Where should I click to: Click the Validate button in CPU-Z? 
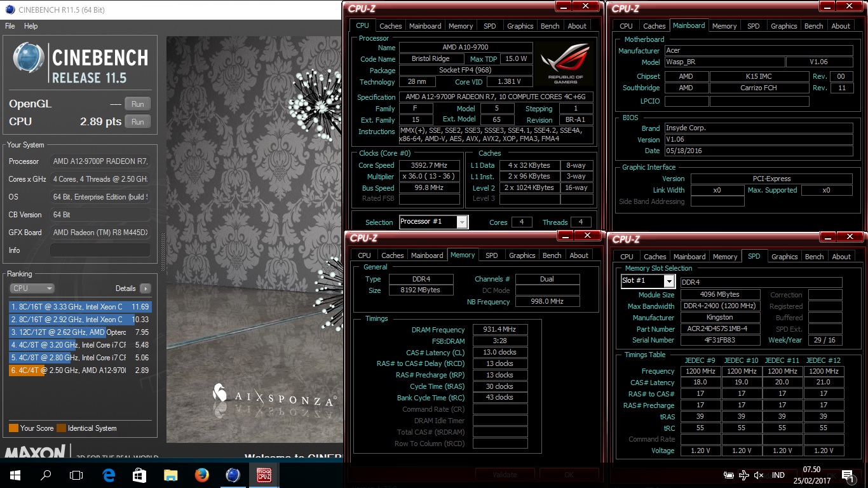(505, 475)
